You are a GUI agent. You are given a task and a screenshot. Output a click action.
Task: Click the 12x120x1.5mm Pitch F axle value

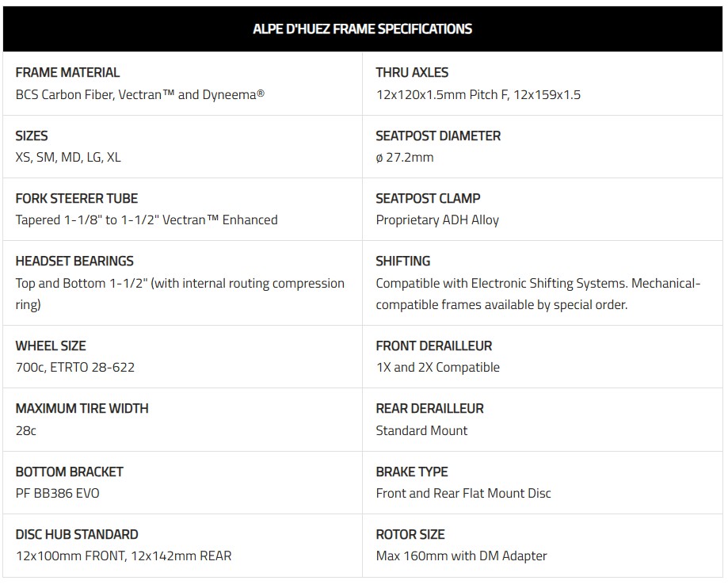(478, 95)
